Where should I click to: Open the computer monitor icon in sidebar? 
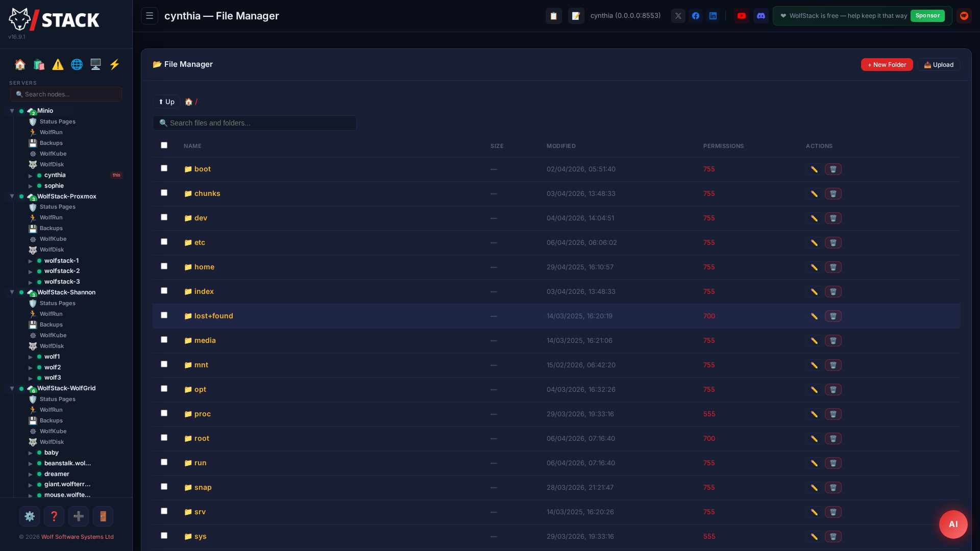(x=95, y=64)
